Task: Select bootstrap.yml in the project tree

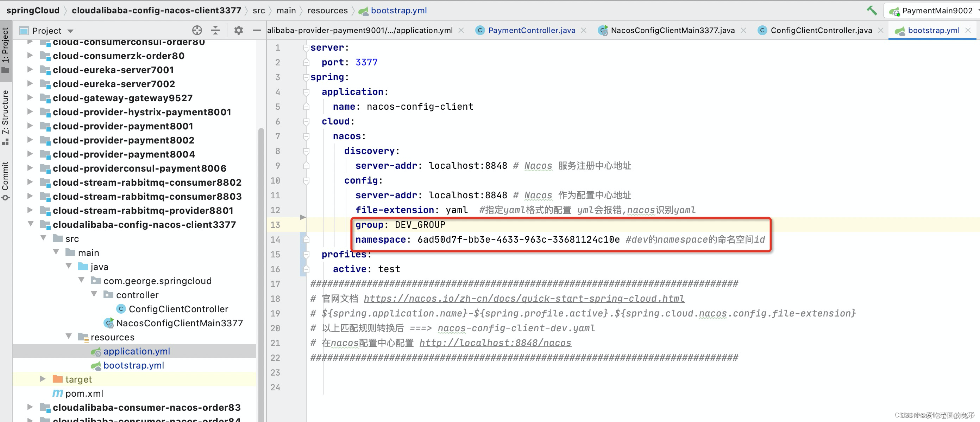Action: tap(133, 365)
